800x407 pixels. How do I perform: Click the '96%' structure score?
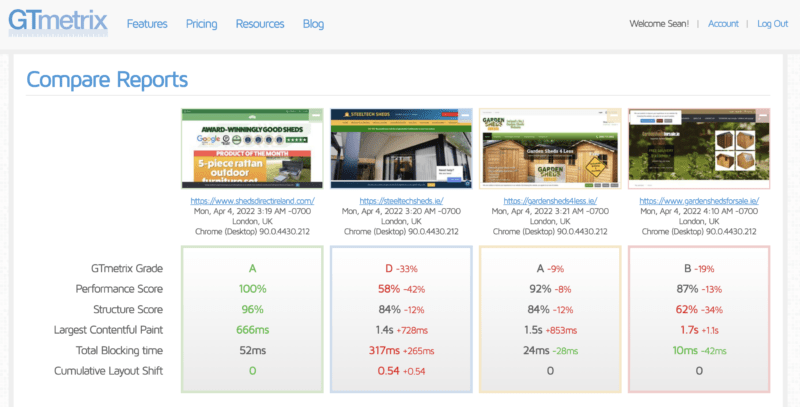click(253, 309)
